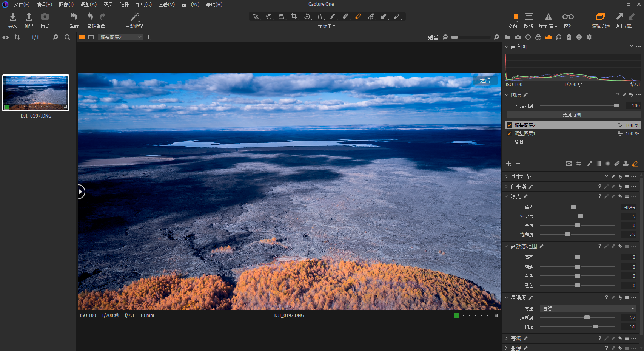Open the Details magnifier tool tab
Viewport: 644px width, 351px height.
click(x=559, y=37)
